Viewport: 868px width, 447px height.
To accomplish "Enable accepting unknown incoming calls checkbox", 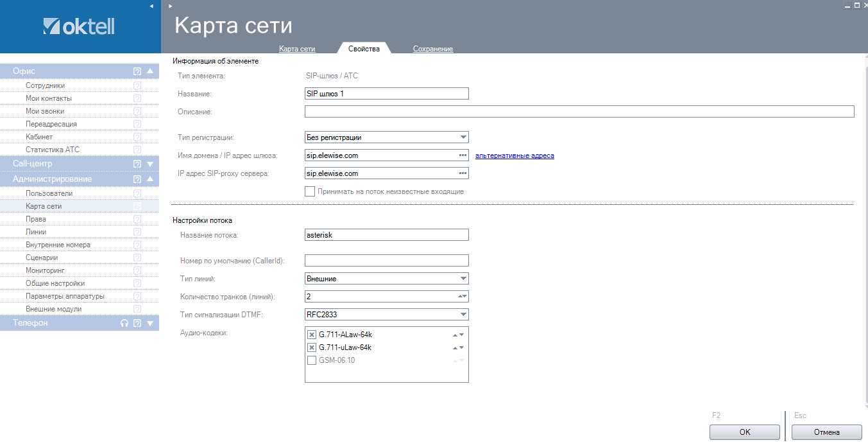I will (x=310, y=191).
